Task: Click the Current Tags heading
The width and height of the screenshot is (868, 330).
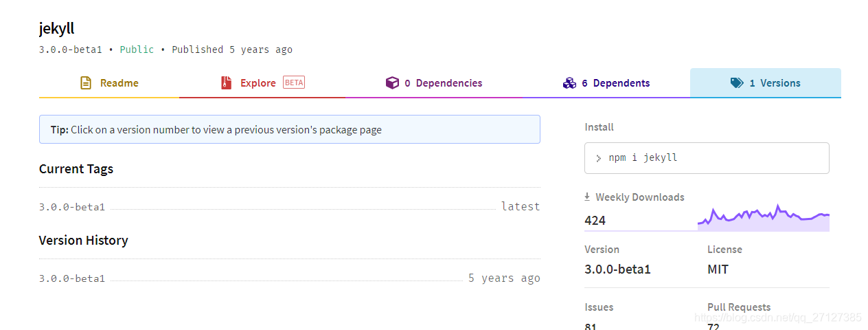Action: point(76,169)
